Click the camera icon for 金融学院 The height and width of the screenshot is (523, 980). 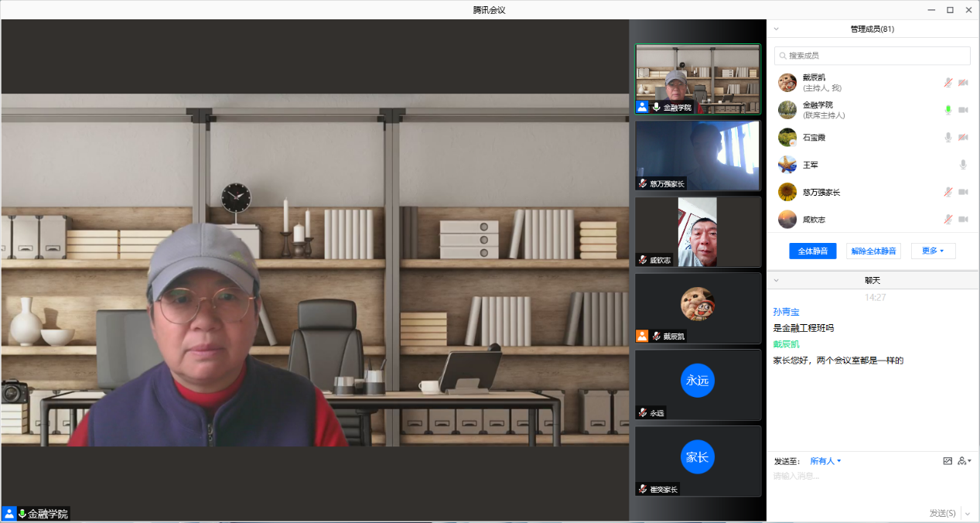[x=963, y=110]
